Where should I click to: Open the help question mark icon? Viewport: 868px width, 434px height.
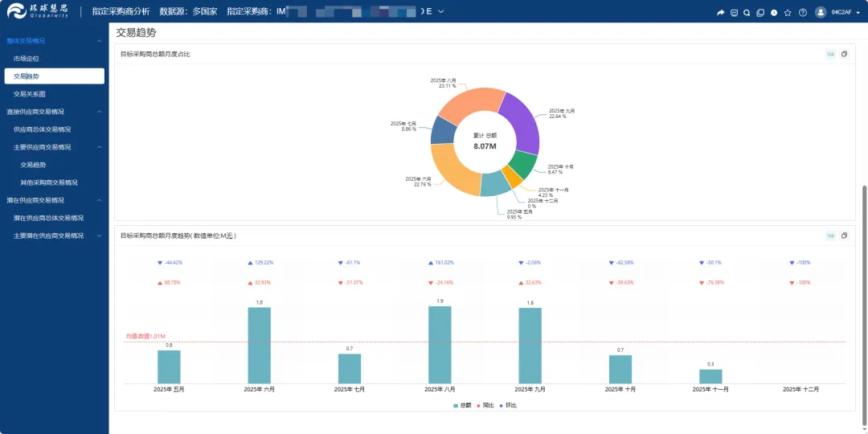point(803,13)
